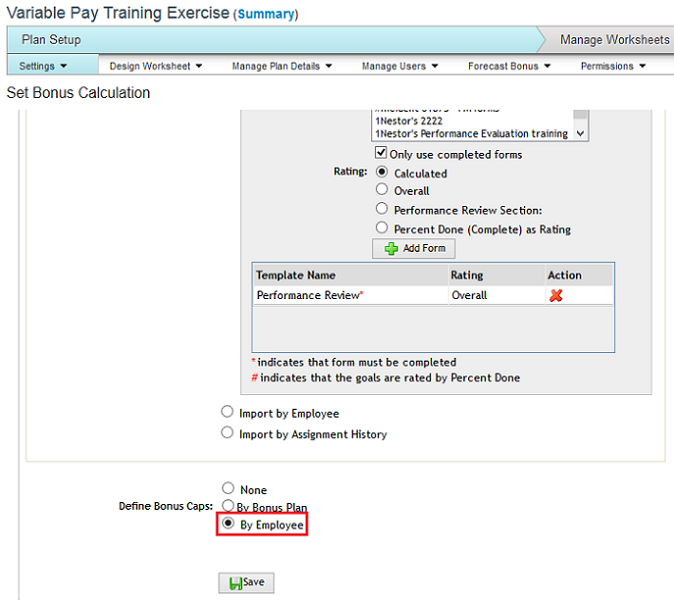Viewport: 674px width, 601px height.
Task: Open the Forecast Bonus dropdown
Action: pyautogui.click(x=509, y=66)
